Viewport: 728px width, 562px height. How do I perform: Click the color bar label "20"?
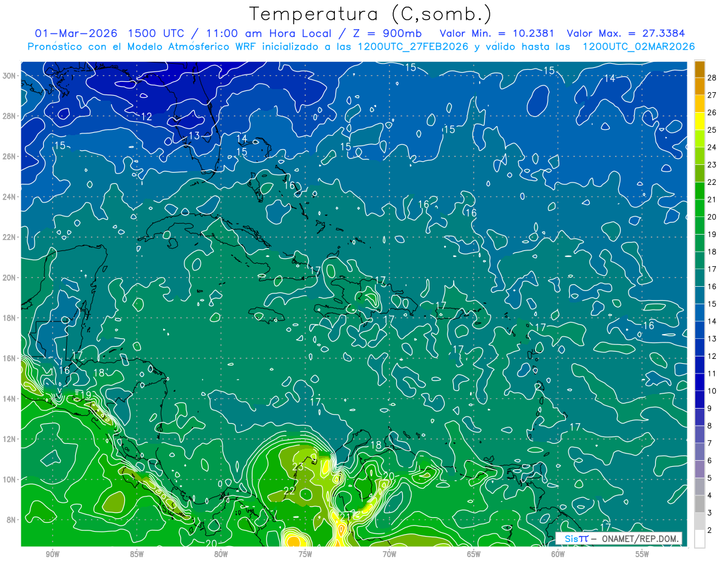712,217
